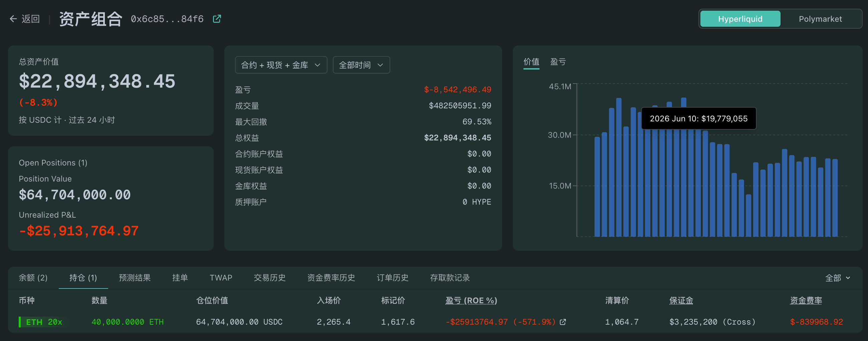Open TWAP tab

point(221,278)
